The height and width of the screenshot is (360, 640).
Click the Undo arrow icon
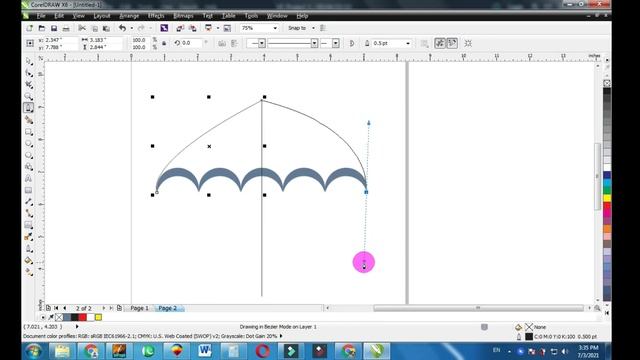tap(122, 28)
